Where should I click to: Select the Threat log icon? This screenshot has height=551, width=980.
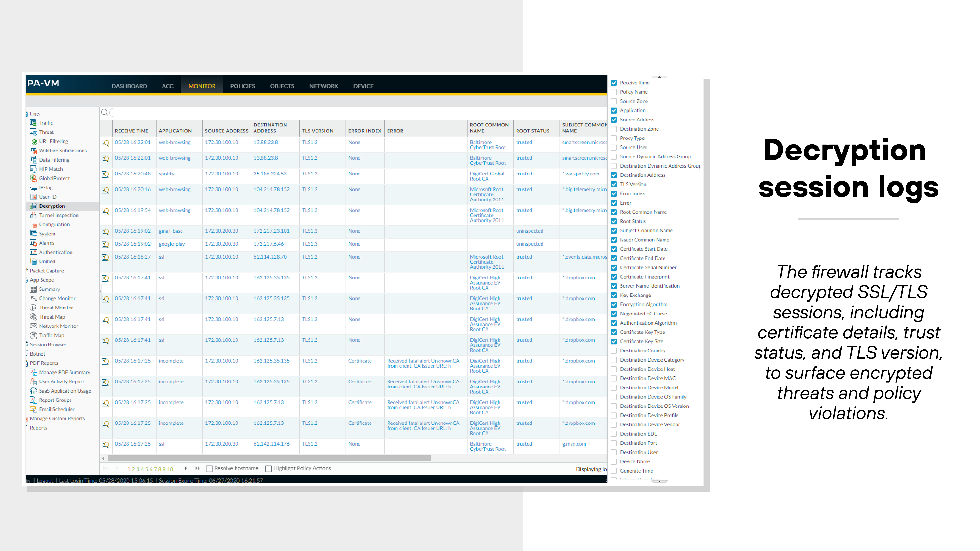34,132
